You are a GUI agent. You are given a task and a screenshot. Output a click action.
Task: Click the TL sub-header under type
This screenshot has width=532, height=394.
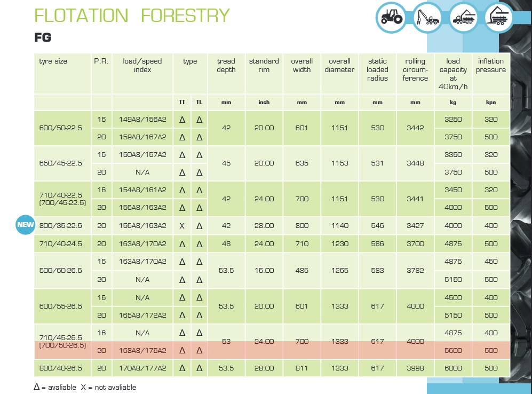[x=199, y=102]
